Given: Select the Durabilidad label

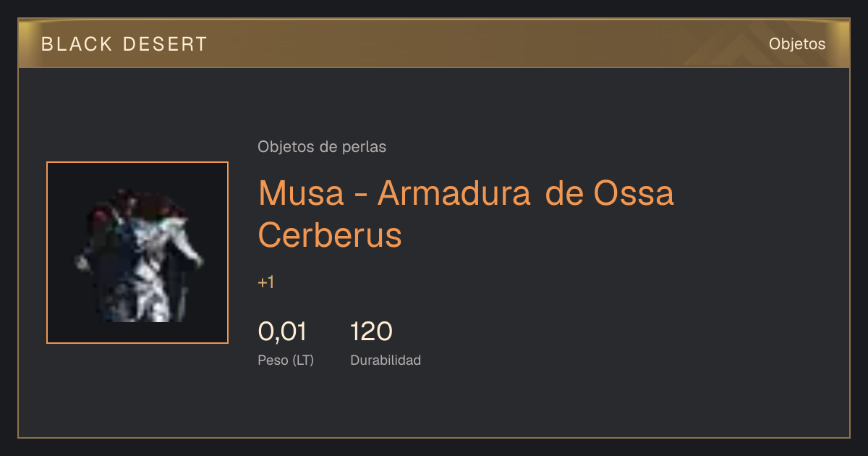Looking at the screenshot, I should coord(386,360).
